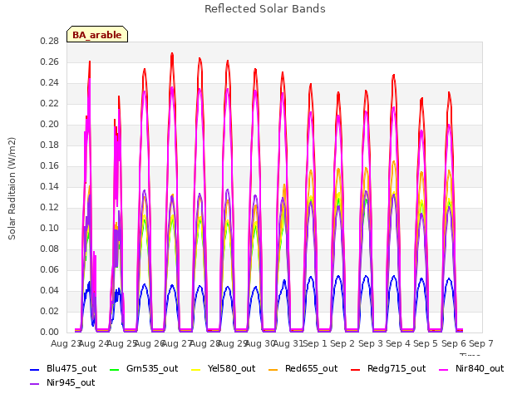Click the BA_arable annotation label
This screenshot has width=532, height=399.
point(97,35)
